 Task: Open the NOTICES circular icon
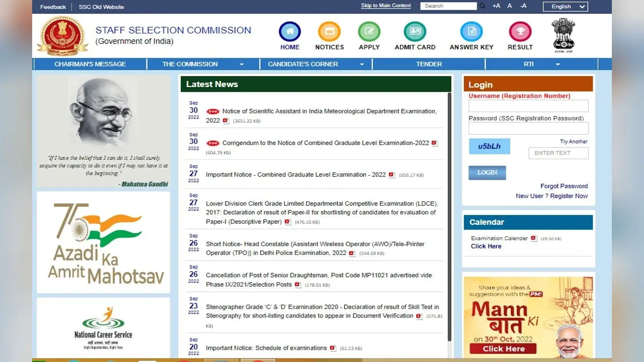click(329, 32)
